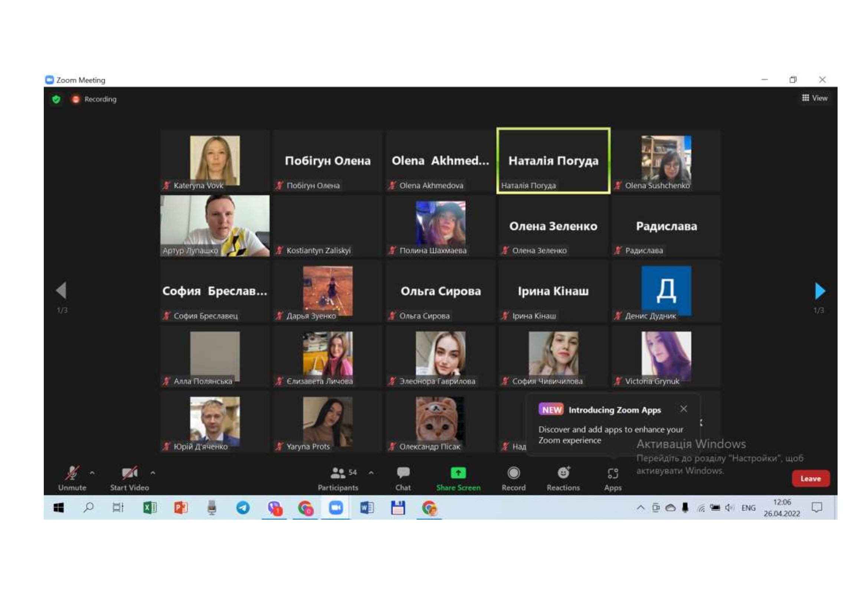
Task: Start recording with the Record icon
Action: pos(513,473)
